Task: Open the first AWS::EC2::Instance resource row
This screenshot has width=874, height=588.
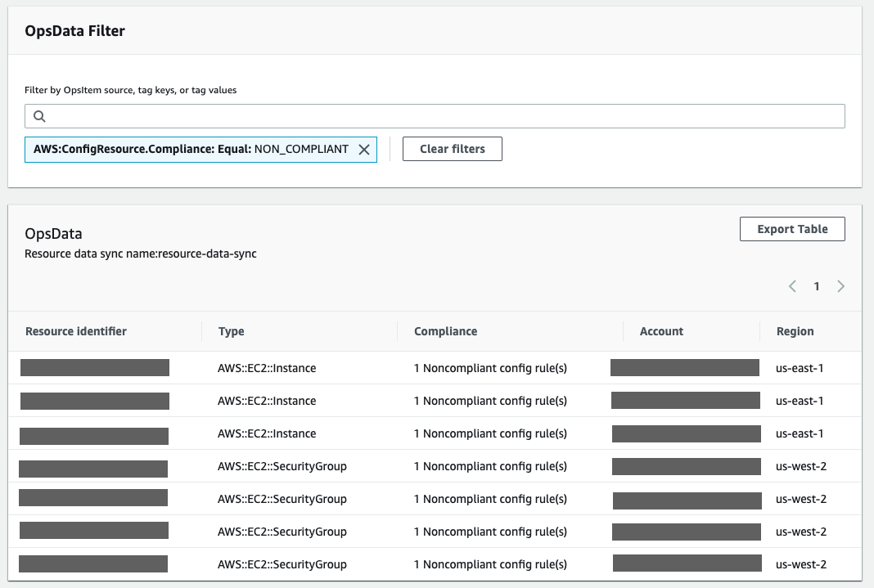Action: (x=94, y=367)
